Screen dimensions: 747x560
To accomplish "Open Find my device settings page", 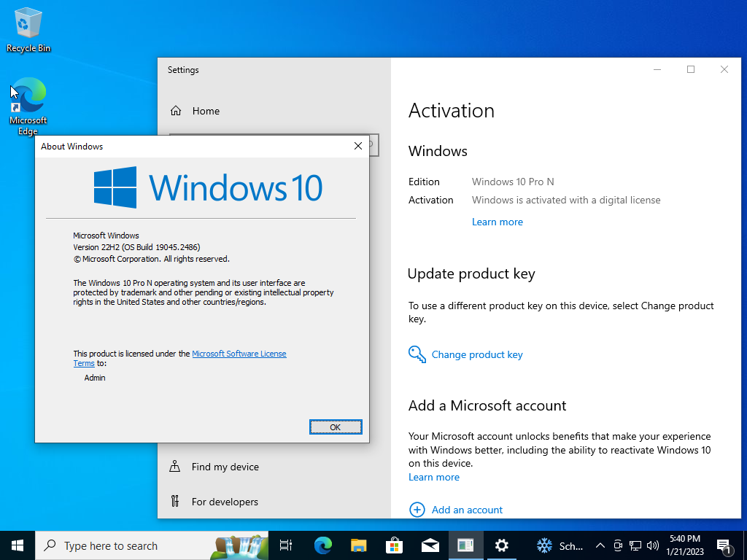I will [x=225, y=467].
